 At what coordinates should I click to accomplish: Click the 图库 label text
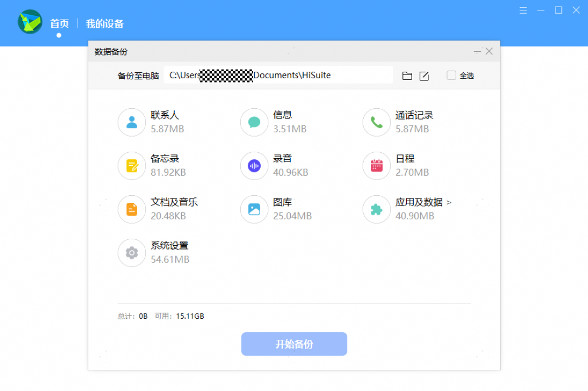[x=283, y=202]
